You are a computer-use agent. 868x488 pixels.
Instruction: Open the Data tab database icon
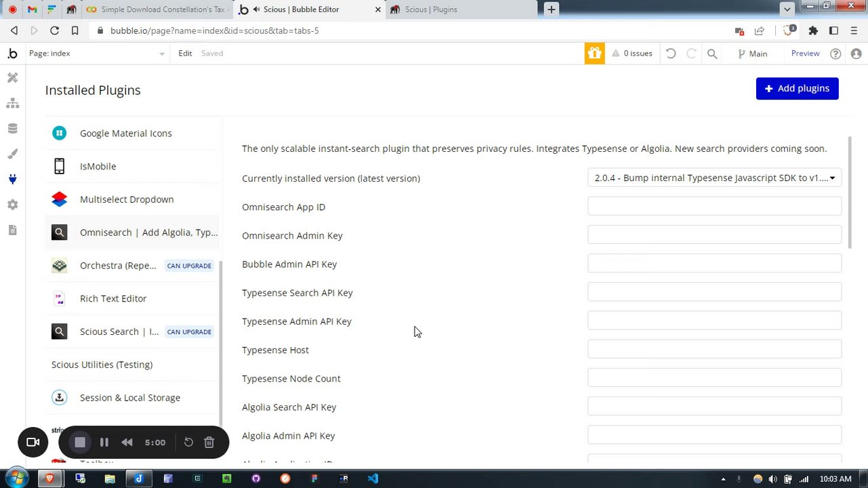(x=12, y=129)
